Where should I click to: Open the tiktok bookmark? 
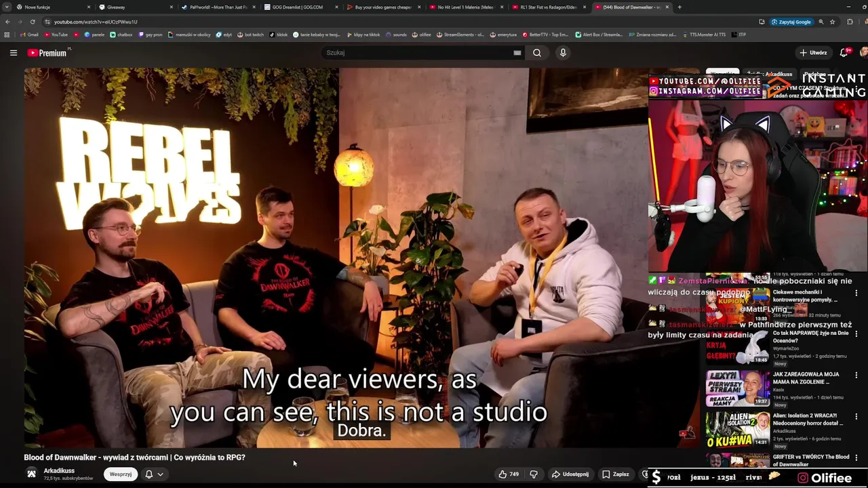click(278, 35)
